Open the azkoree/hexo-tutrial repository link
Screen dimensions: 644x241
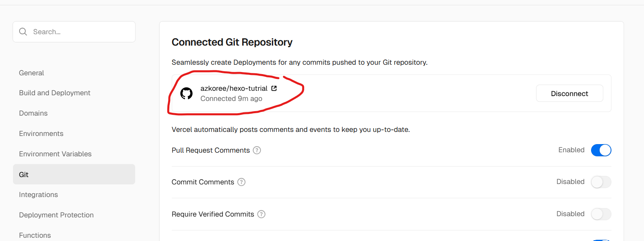tap(234, 88)
